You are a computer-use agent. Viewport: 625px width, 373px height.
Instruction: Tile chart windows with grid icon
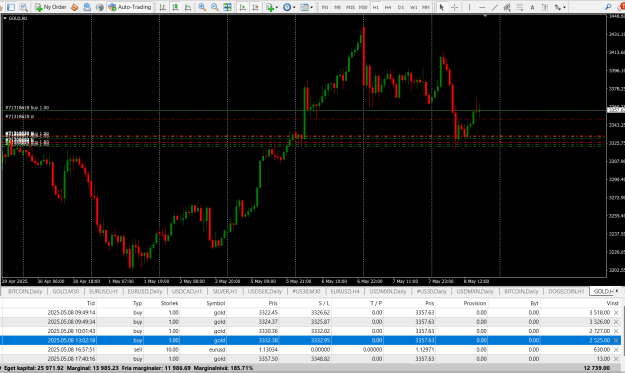pos(227,7)
